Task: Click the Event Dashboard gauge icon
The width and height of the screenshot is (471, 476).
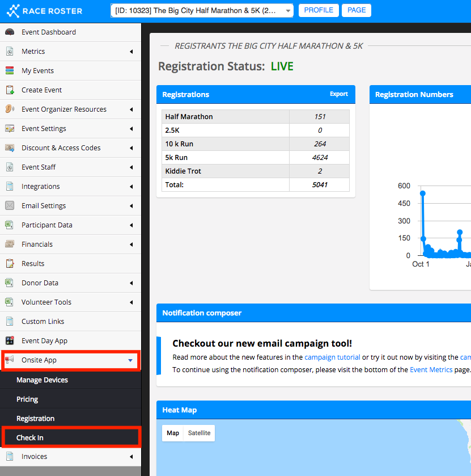Action: click(x=10, y=32)
